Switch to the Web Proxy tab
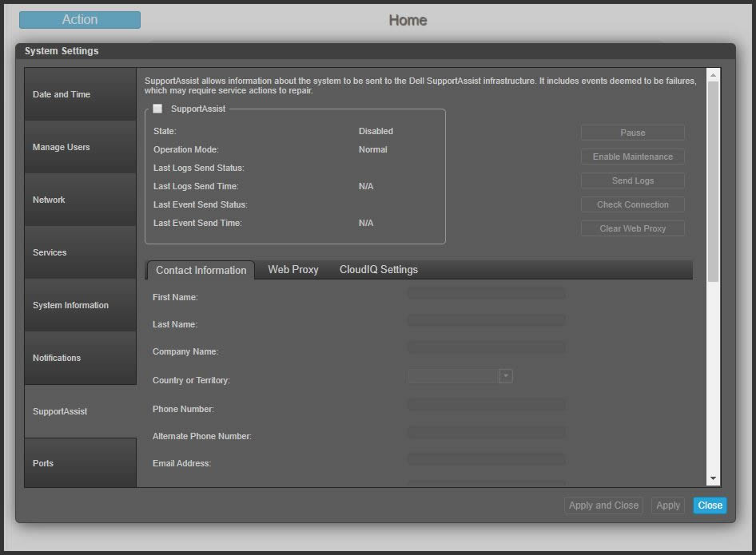Screen dimensions: 756x555 coord(293,270)
